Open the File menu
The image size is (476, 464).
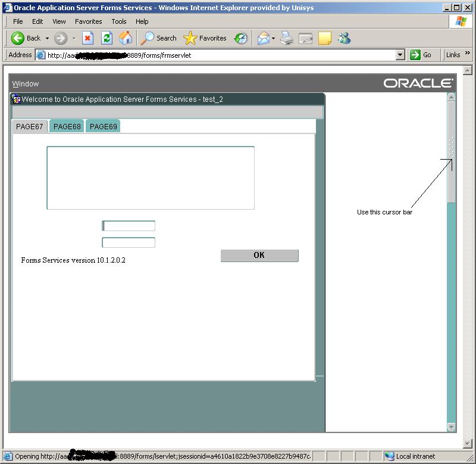pos(18,21)
